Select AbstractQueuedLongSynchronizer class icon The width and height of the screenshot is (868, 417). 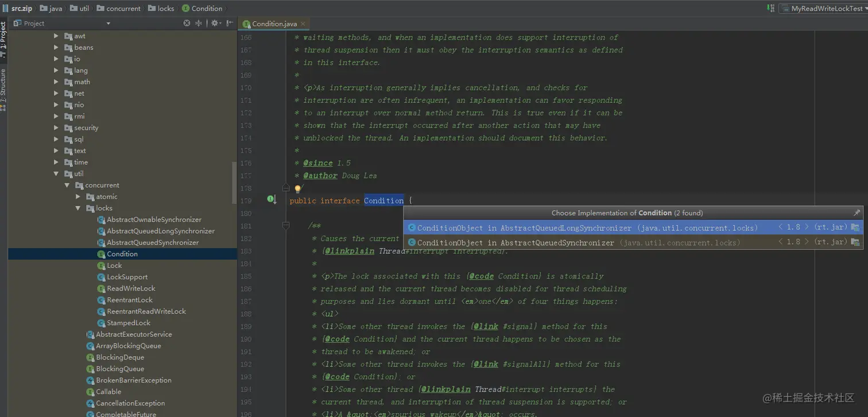coord(101,231)
